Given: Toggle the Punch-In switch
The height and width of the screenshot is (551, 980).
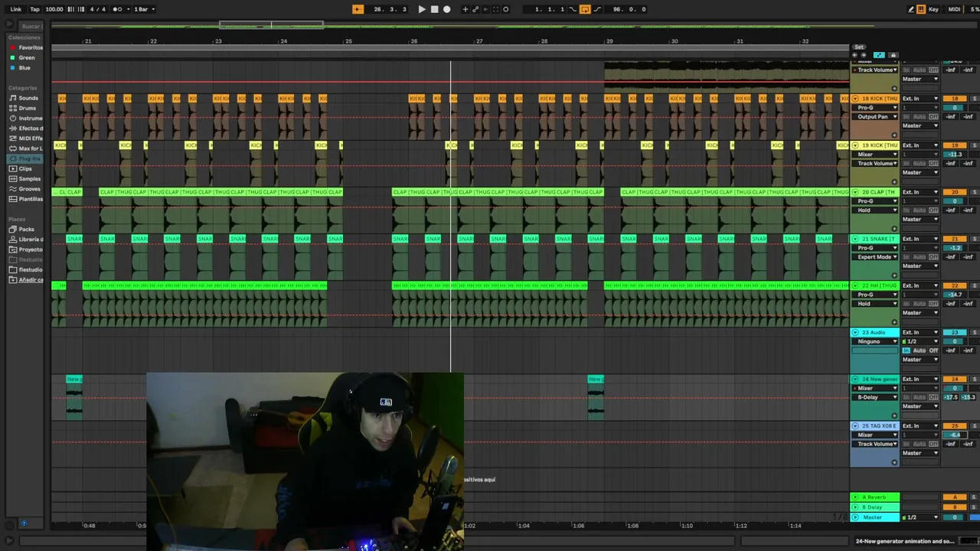Looking at the screenshot, I should [x=573, y=9].
